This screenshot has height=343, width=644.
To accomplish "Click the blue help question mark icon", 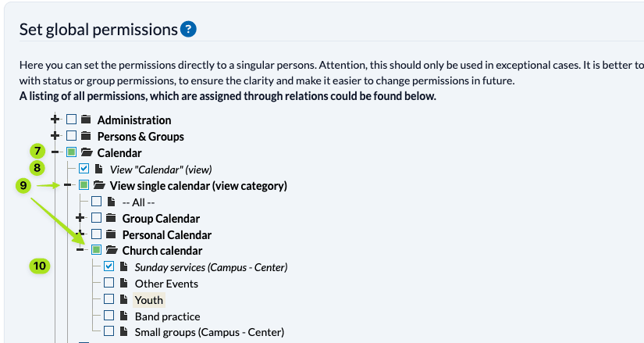I will coord(188,30).
